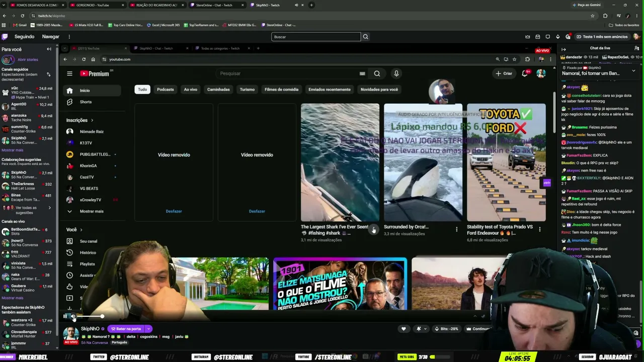
Task: Mute the stream player volume icon
Action: click(73, 316)
